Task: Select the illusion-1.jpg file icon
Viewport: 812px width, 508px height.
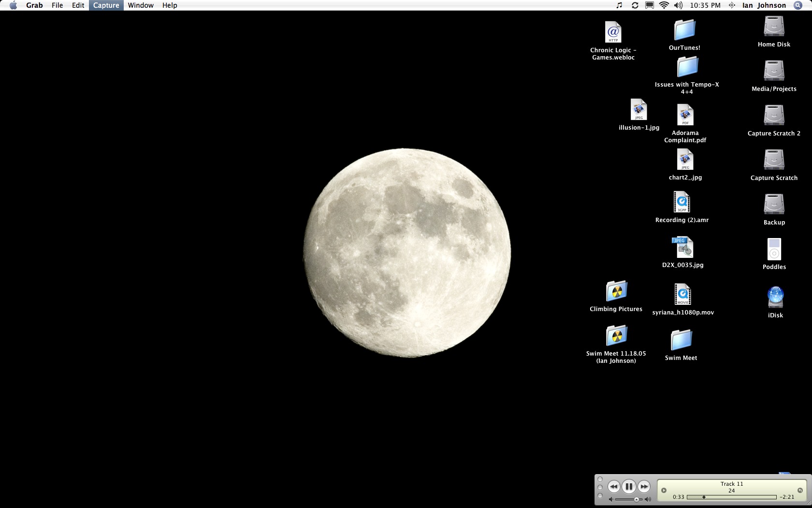Action: tap(639, 109)
